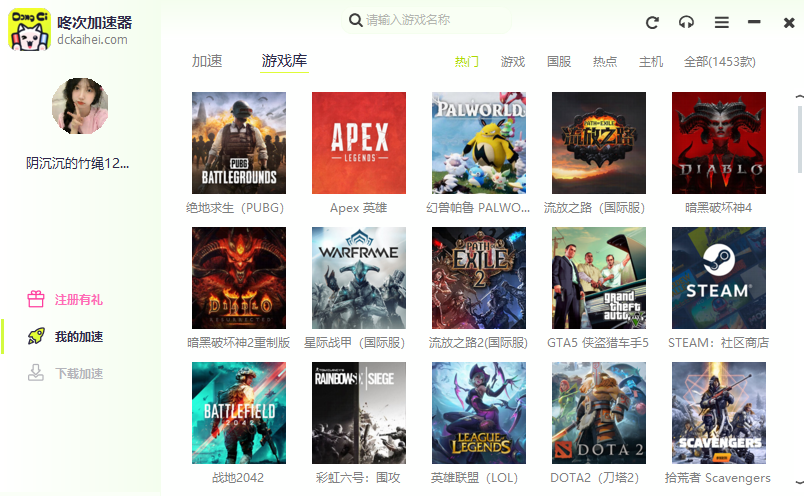Click the 咚次加速器 app logo
Image resolution: width=804 pixels, height=496 pixels.
[30, 30]
